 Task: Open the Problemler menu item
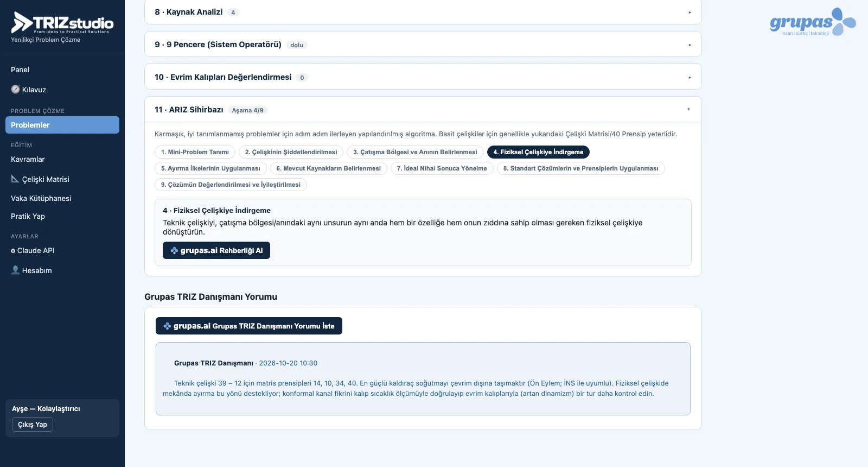[x=62, y=125]
